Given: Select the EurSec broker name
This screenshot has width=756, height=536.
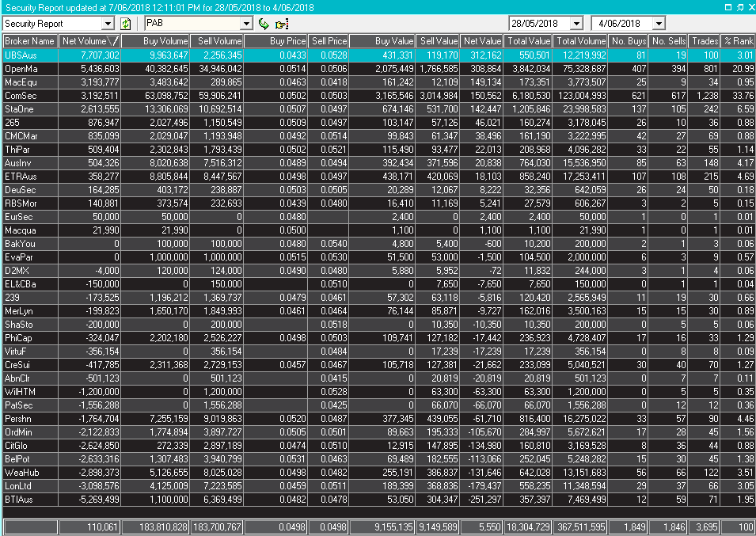Looking at the screenshot, I should (19, 218).
